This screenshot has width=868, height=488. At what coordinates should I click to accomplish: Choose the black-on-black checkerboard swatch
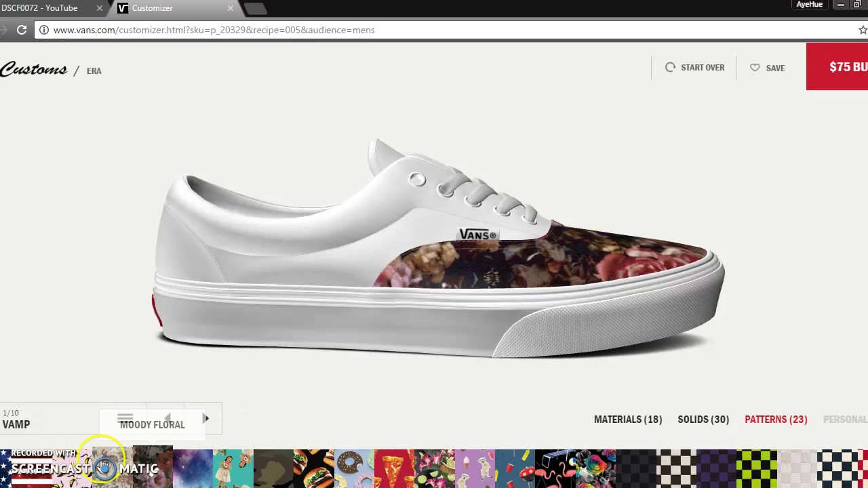pyautogui.click(x=635, y=468)
